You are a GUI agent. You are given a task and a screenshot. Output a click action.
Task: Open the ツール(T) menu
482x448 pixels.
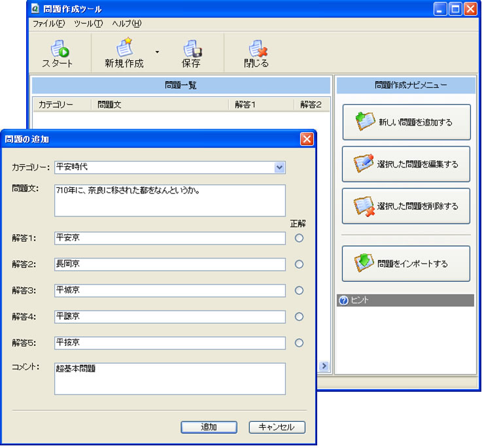[x=88, y=24]
